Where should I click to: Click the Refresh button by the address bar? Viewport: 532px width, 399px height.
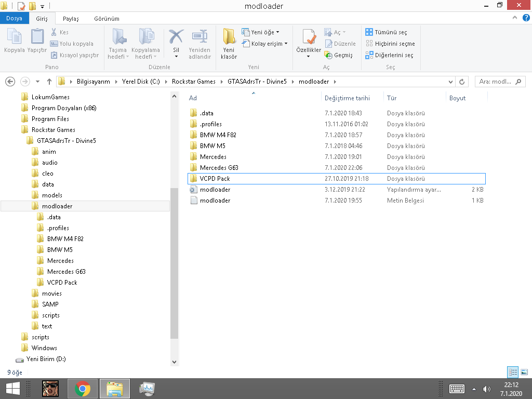(x=462, y=82)
